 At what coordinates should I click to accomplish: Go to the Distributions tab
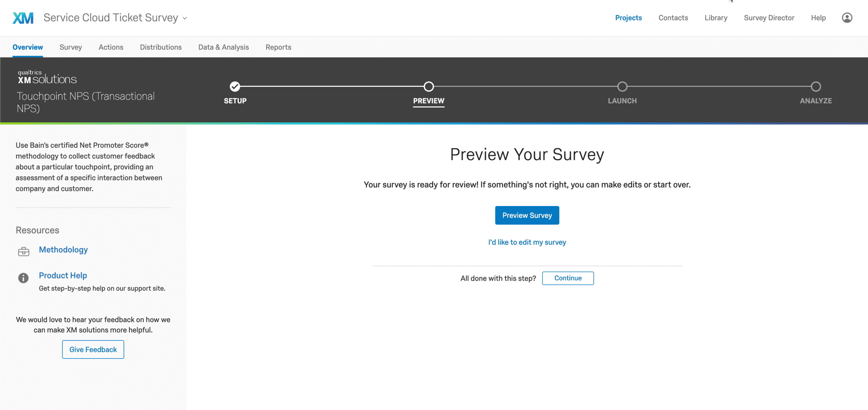point(161,47)
